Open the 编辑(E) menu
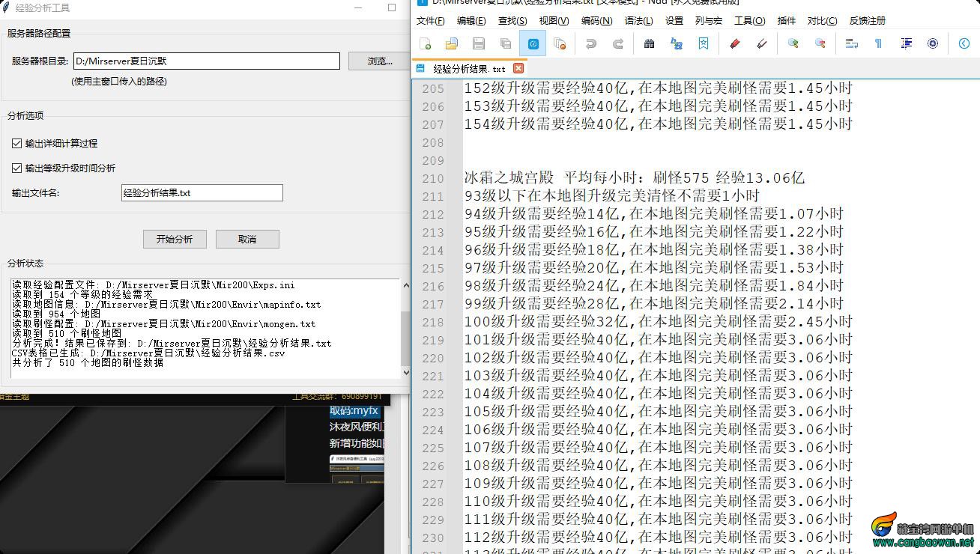 tap(471, 20)
